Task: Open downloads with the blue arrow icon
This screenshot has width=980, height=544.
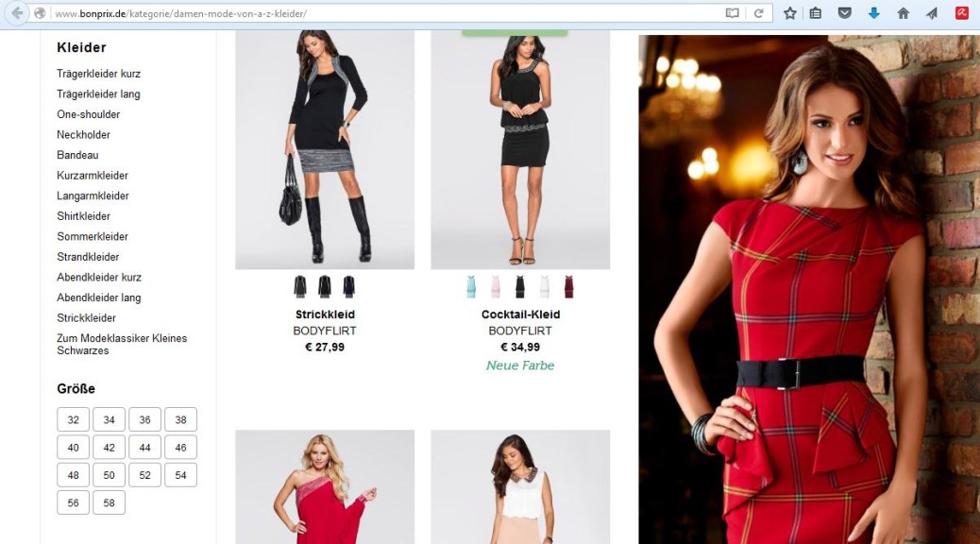Action: pyautogui.click(x=873, y=13)
